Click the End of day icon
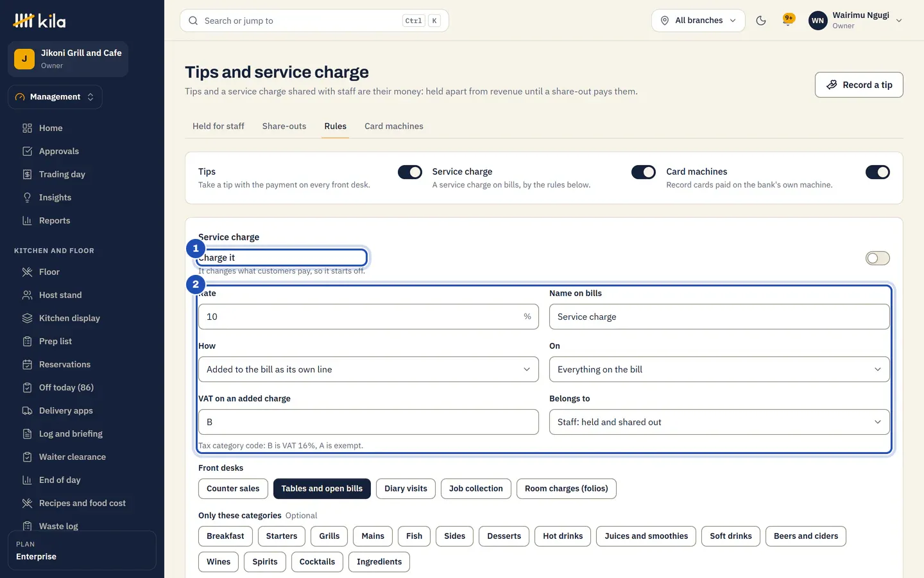924x578 pixels. tap(27, 480)
